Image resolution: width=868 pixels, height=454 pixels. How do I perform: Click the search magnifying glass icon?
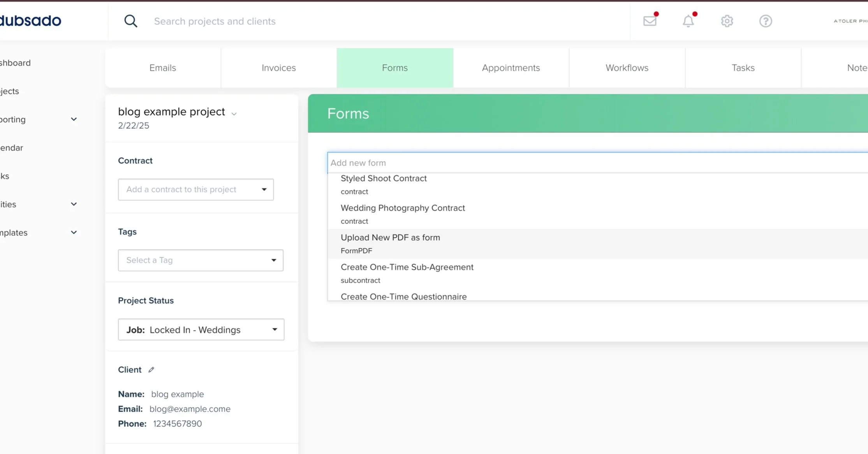[x=130, y=21]
